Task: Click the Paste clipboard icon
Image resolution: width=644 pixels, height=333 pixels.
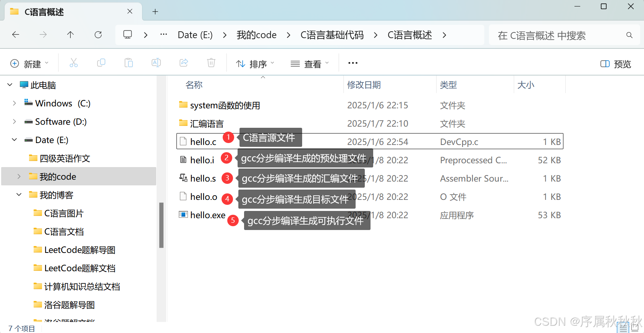Action: click(x=129, y=63)
